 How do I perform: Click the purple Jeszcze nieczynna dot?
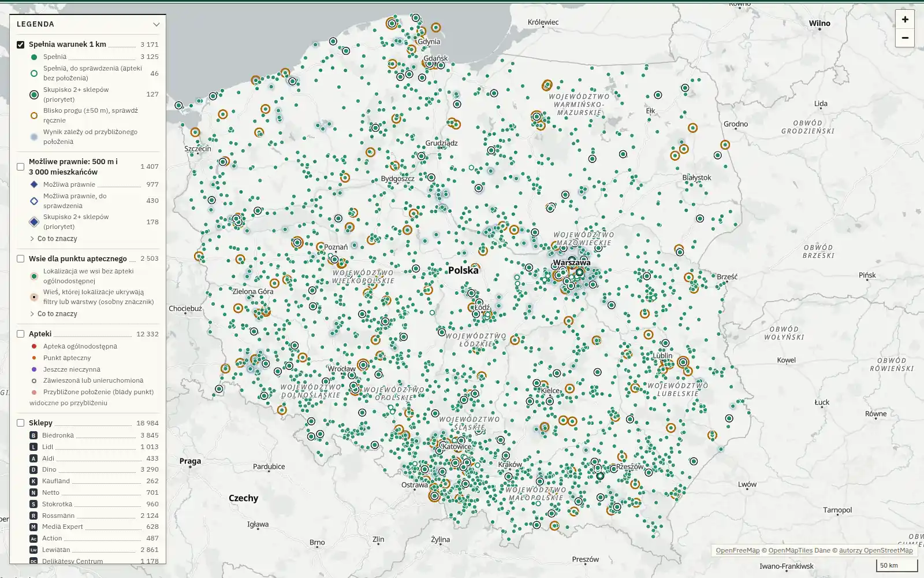click(34, 369)
